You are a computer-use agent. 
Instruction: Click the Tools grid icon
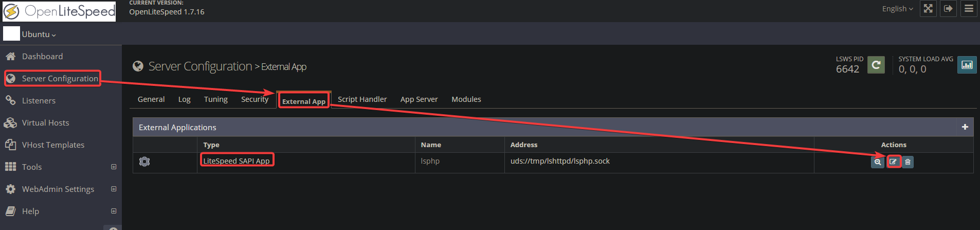[x=10, y=167]
